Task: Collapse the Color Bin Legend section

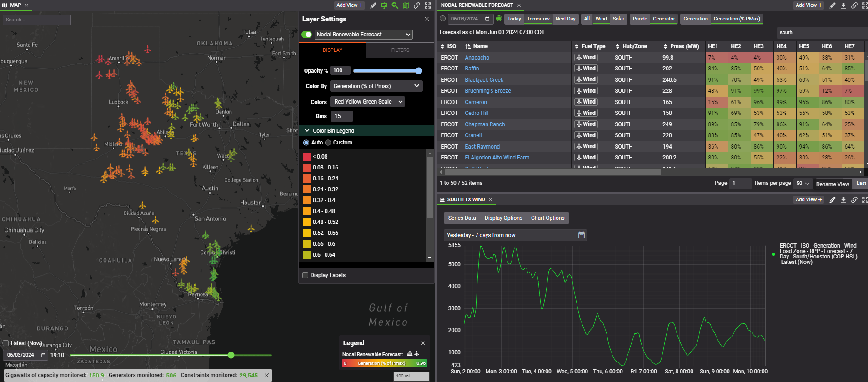Action: 307,131
